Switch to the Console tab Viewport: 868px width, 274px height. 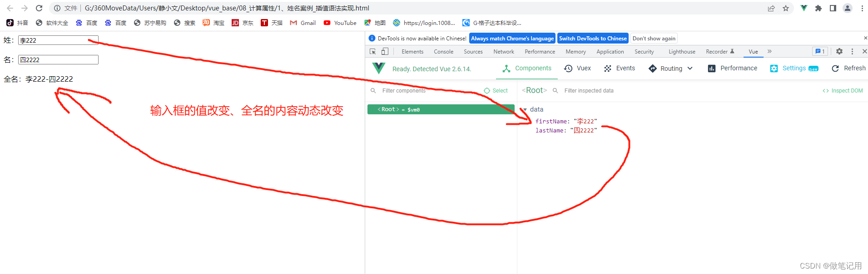click(x=443, y=52)
